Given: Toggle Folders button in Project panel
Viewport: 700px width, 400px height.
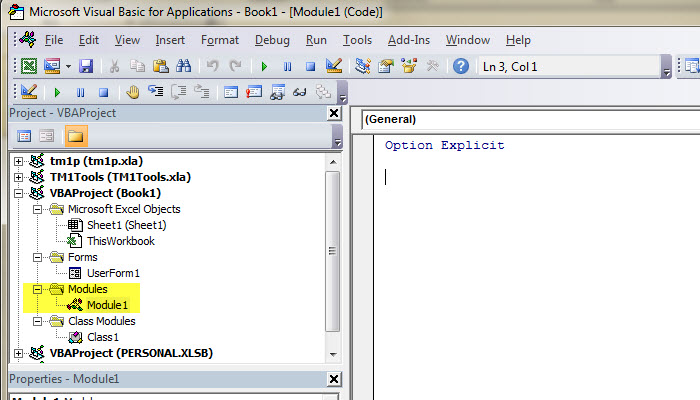Looking at the screenshot, I should pyautogui.click(x=75, y=136).
